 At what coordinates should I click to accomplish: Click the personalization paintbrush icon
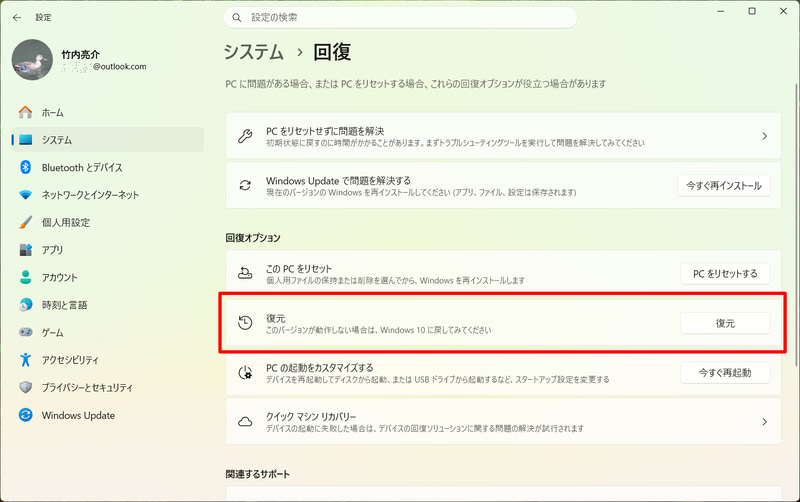[26, 222]
